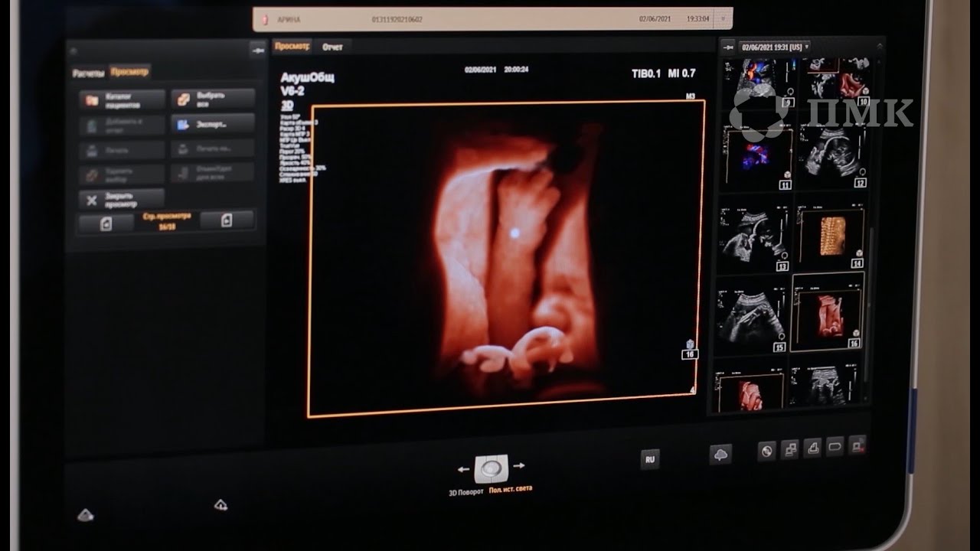This screenshot has width=980, height=551.
Task: Click the 3D rotation trackball control
Action: [491, 466]
